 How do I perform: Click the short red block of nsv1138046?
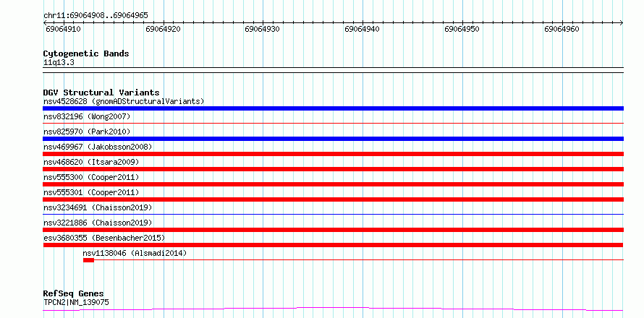point(88,260)
